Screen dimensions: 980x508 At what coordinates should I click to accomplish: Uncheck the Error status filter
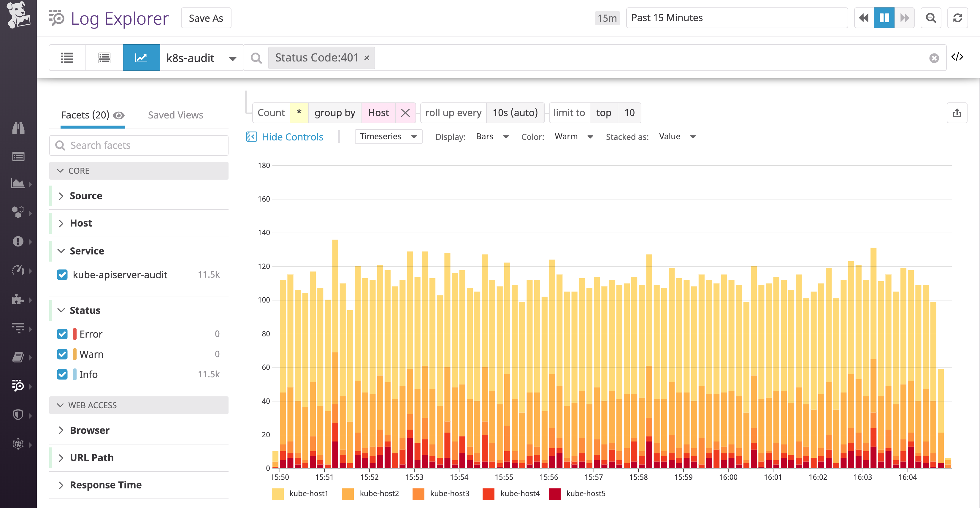click(62, 334)
